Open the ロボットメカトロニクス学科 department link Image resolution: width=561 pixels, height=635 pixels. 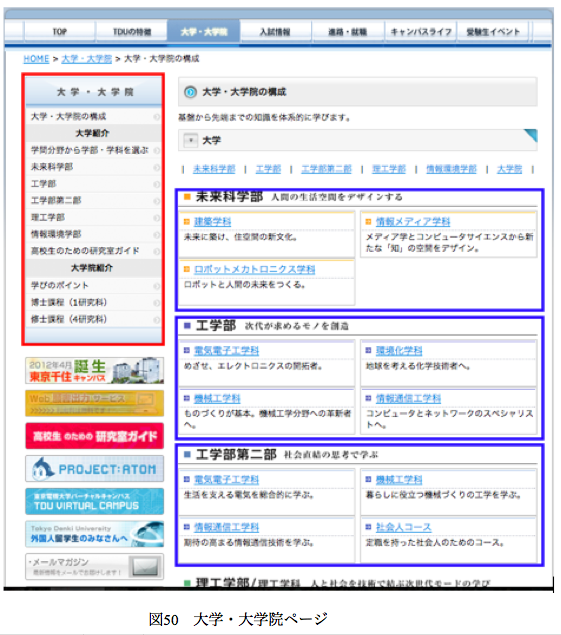(x=254, y=269)
